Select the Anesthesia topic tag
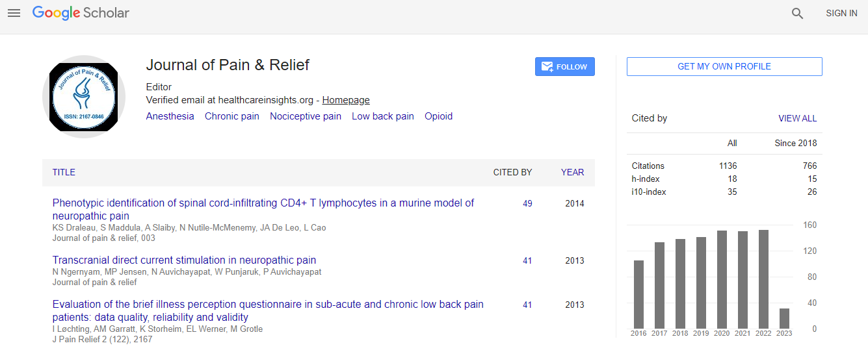Screen dimensions: 868x352 [170, 116]
